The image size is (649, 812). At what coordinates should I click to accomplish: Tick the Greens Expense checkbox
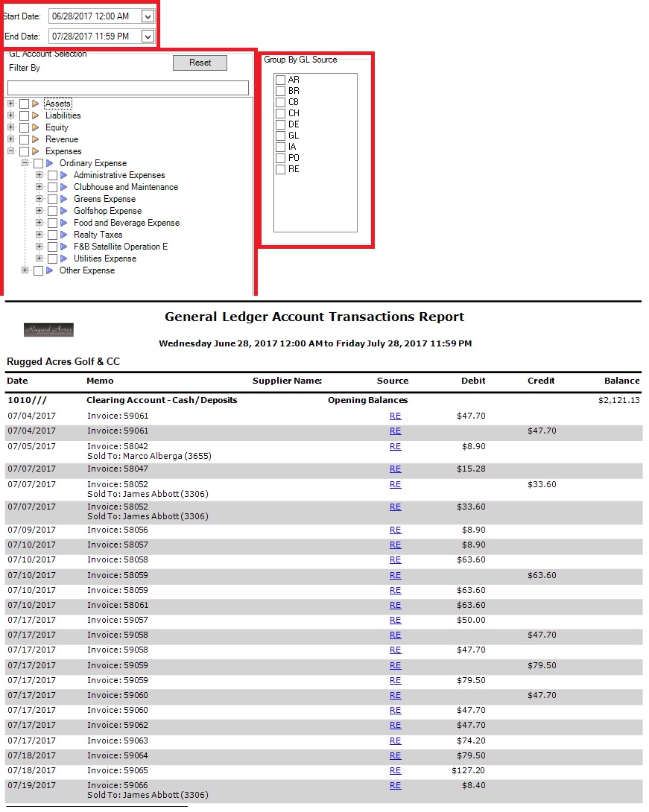click(52, 199)
